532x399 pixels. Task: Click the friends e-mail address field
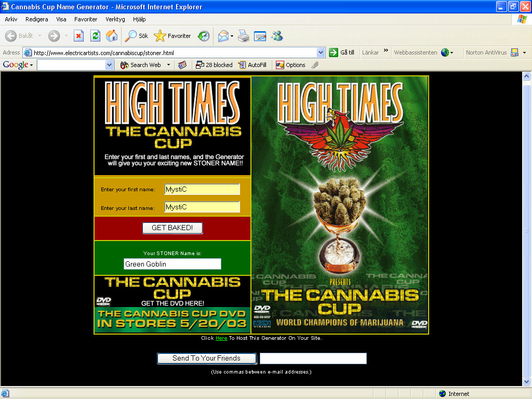pos(313,358)
